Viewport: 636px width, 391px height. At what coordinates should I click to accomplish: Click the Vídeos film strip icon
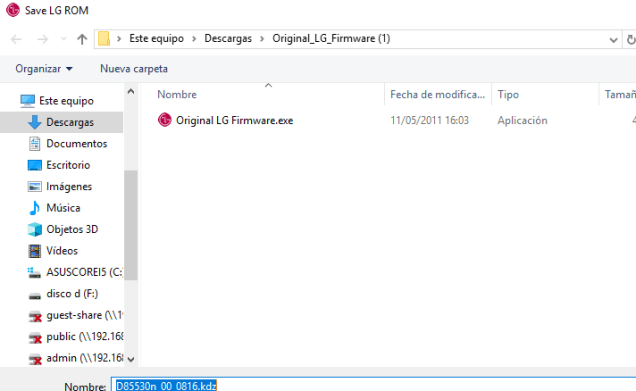click(x=34, y=251)
